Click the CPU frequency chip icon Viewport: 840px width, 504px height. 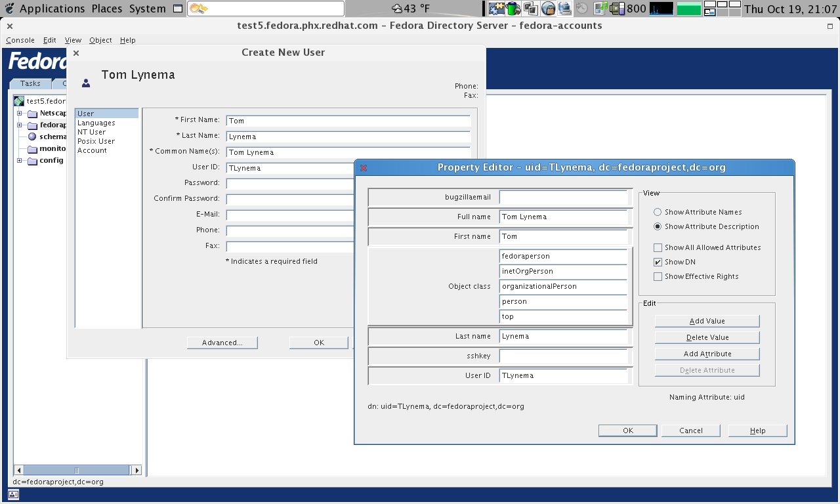tap(618, 9)
